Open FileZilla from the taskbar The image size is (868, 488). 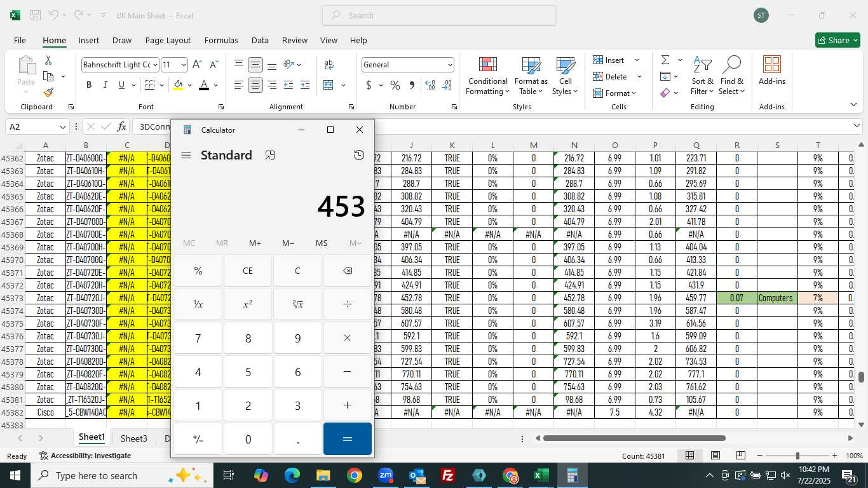pyautogui.click(x=448, y=475)
